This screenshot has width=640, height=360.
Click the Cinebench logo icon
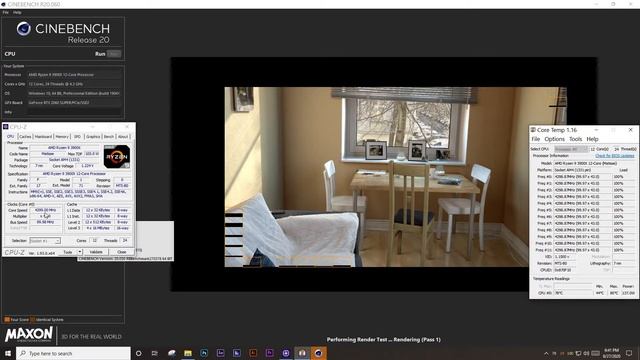pos(24,29)
